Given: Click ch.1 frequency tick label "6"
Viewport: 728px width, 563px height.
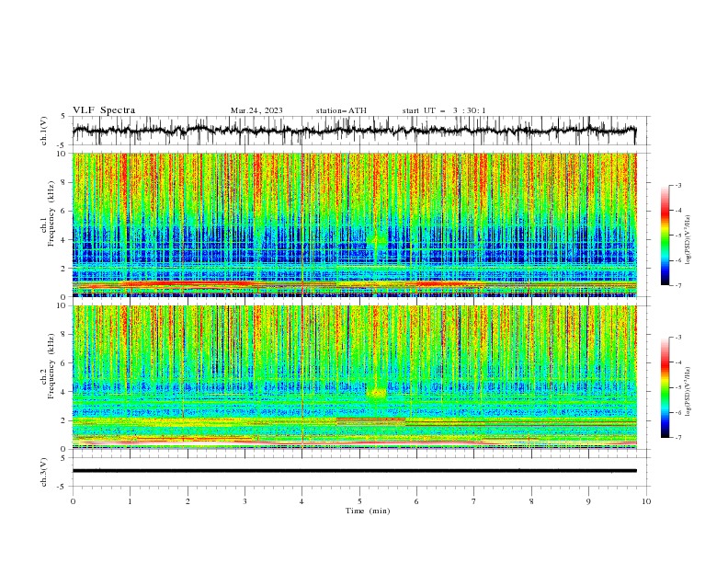Looking at the screenshot, I should point(65,212).
